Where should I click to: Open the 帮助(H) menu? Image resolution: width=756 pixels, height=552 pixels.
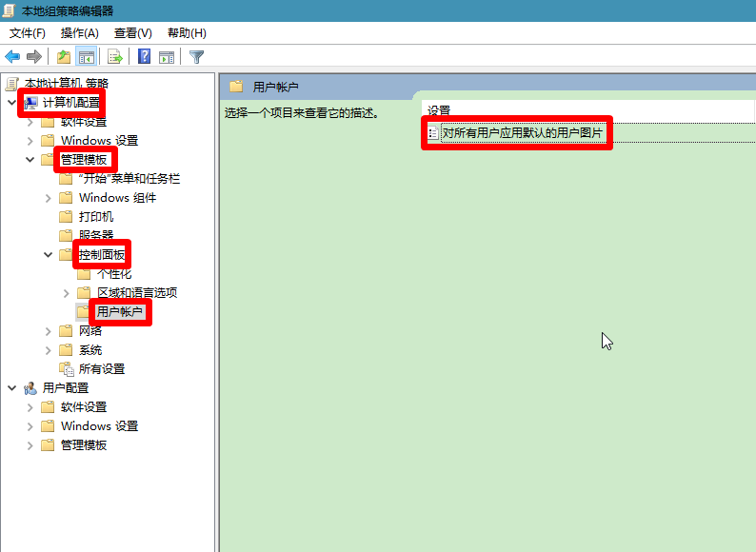pos(187,33)
